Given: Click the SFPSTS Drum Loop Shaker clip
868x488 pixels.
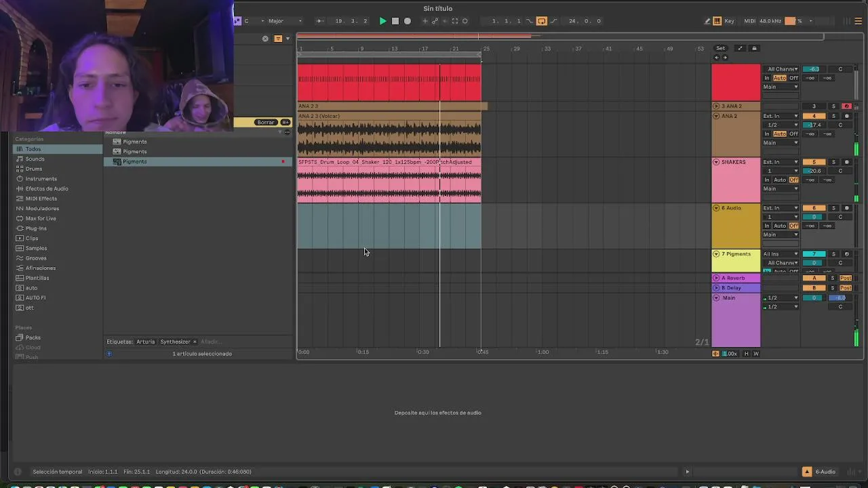Looking at the screenshot, I should [x=389, y=182].
